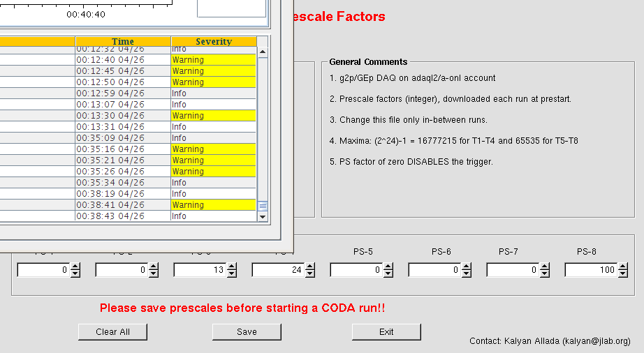
Task: Increment the PS-8 prescale up arrow
Action: 623,266
